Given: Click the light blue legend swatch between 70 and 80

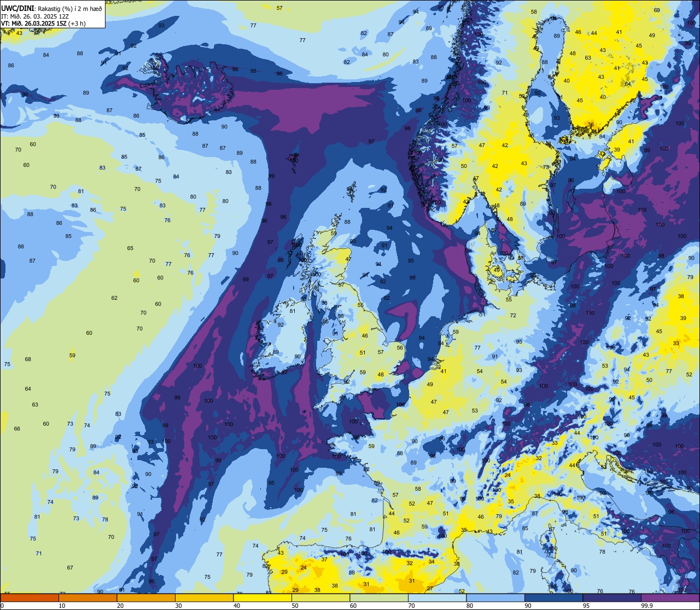Looking at the screenshot, I should coord(437,597).
